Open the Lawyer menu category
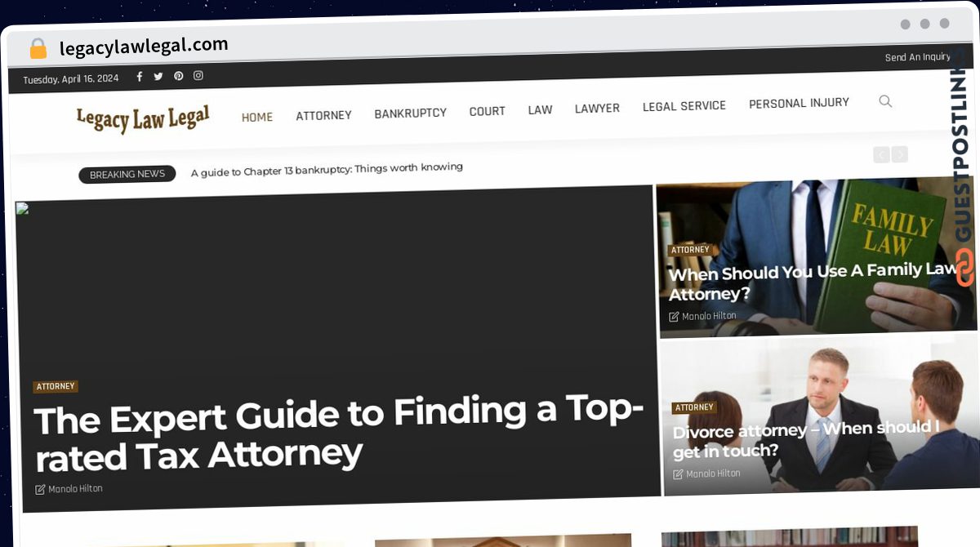980x547 pixels. (597, 108)
